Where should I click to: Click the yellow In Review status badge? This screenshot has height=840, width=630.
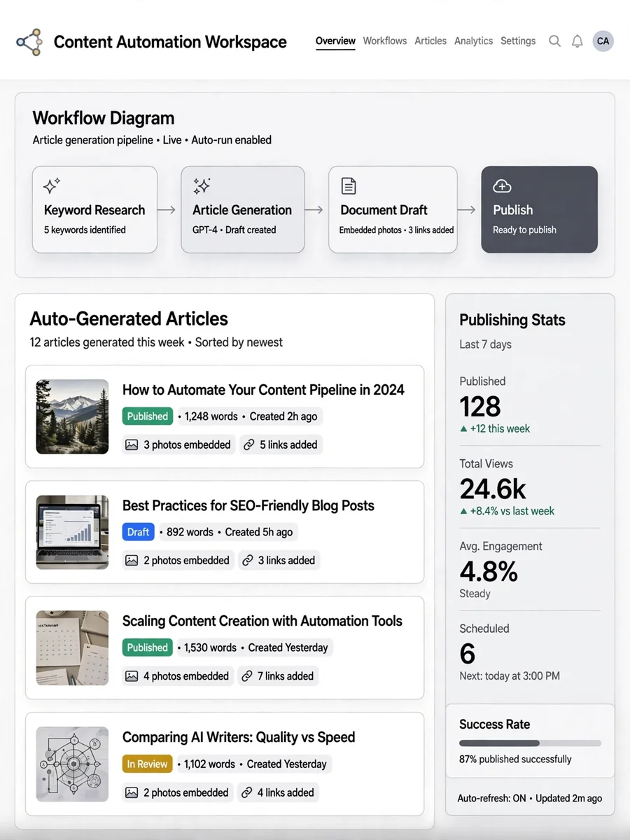[x=147, y=764]
